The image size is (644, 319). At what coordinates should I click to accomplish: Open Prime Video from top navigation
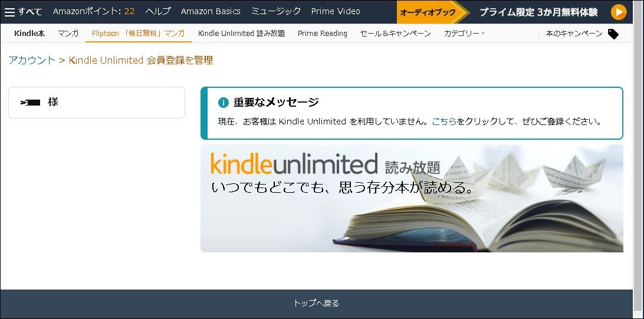tap(336, 11)
